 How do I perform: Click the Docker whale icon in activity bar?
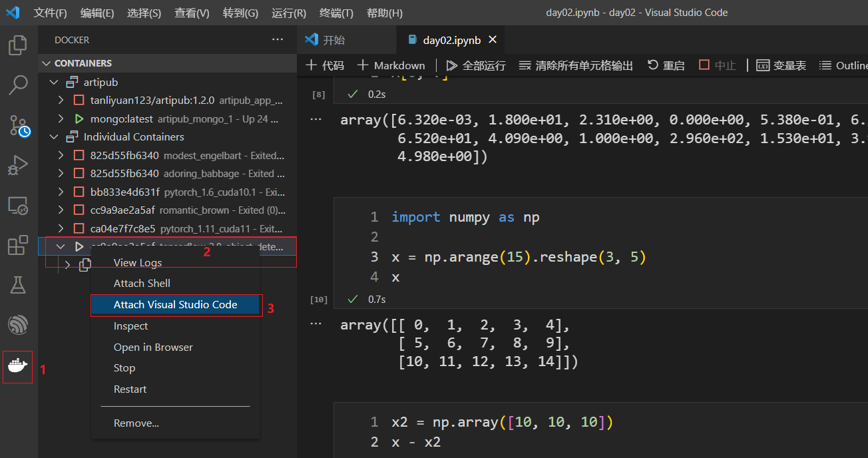tap(17, 366)
